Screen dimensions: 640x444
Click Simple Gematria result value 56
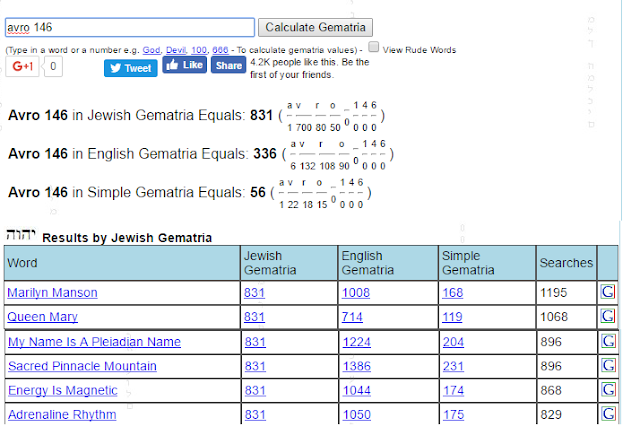click(258, 192)
